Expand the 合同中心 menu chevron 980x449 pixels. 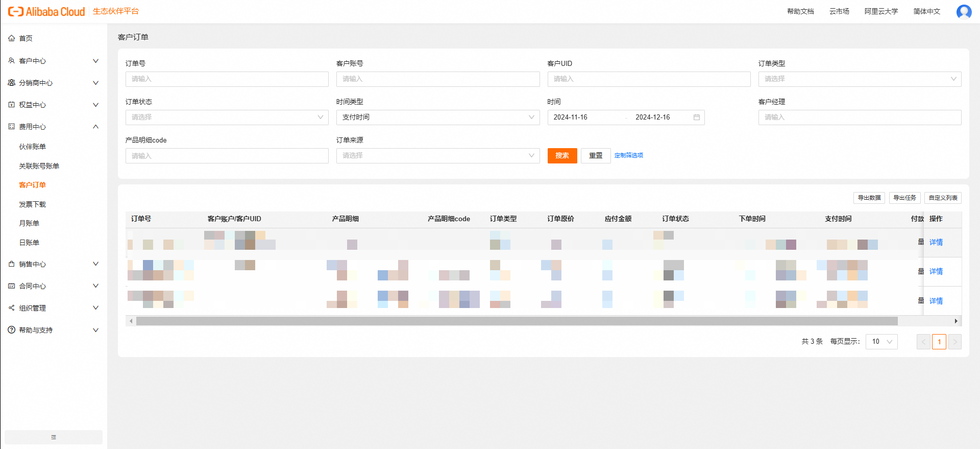pos(95,286)
